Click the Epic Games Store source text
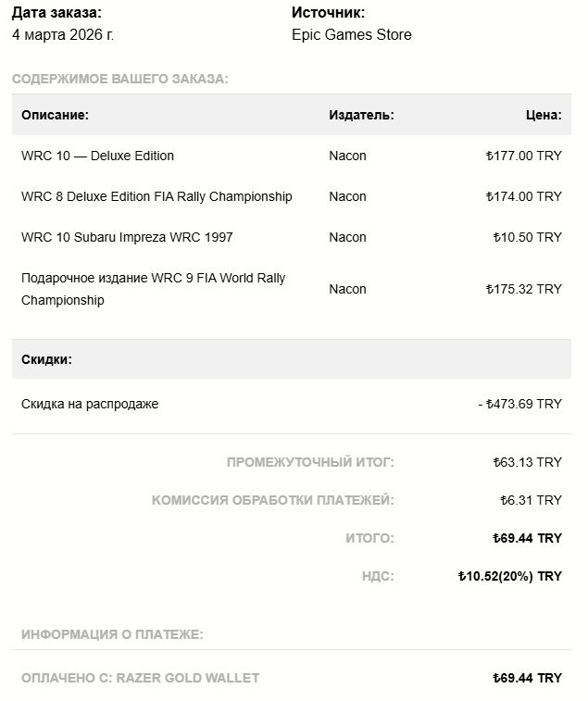 (351, 34)
